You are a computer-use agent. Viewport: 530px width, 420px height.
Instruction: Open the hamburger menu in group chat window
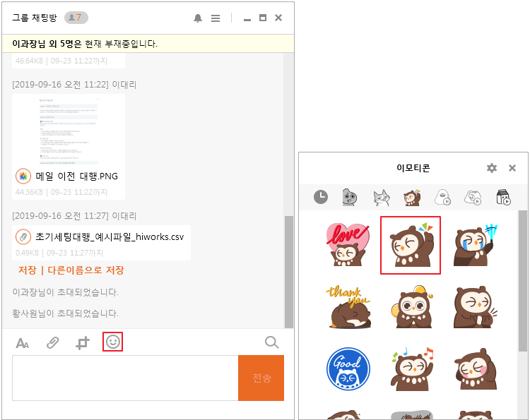[216, 18]
